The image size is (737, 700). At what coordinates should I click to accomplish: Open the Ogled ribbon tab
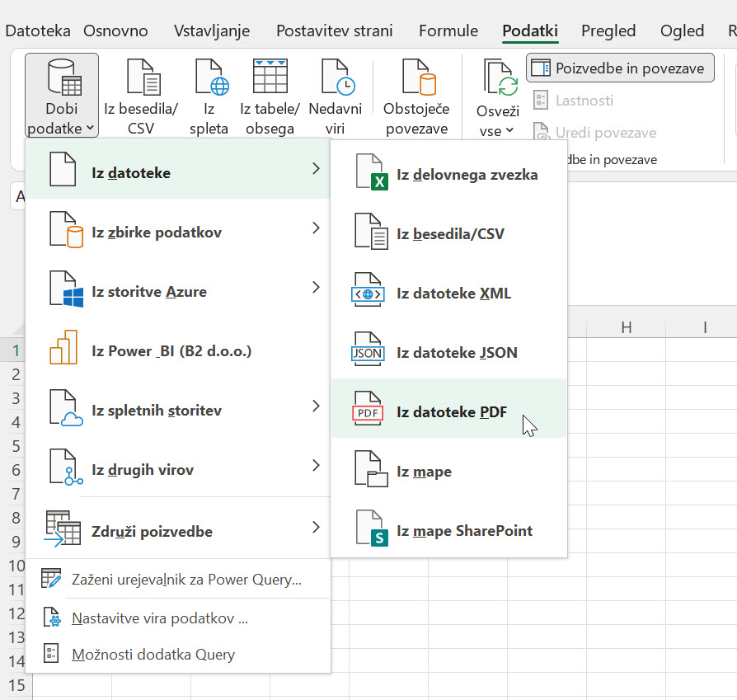coord(682,31)
